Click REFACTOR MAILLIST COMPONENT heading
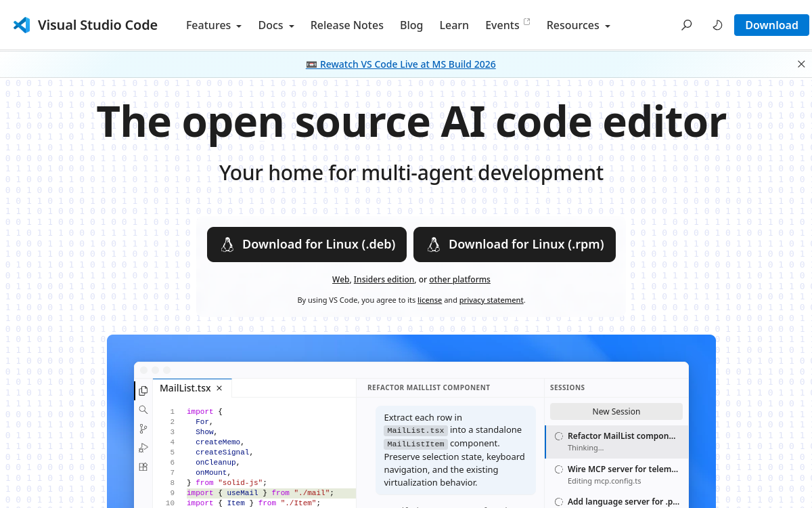The width and height of the screenshot is (812, 508). [x=428, y=388]
